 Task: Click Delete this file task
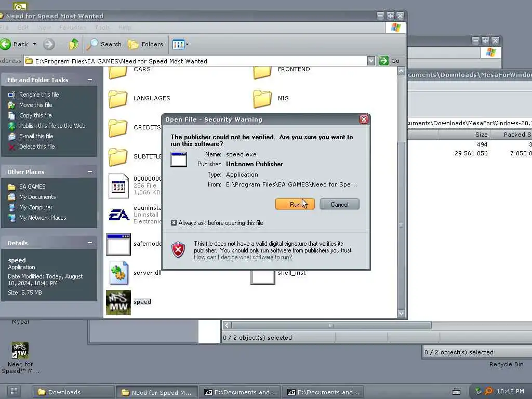point(37,147)
